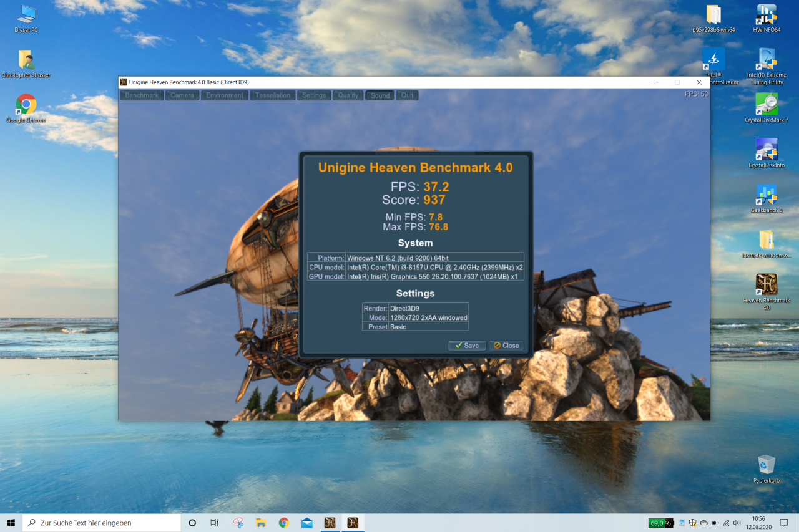
Task: Close the benchmark results dialog
Action: pos(506,346)
